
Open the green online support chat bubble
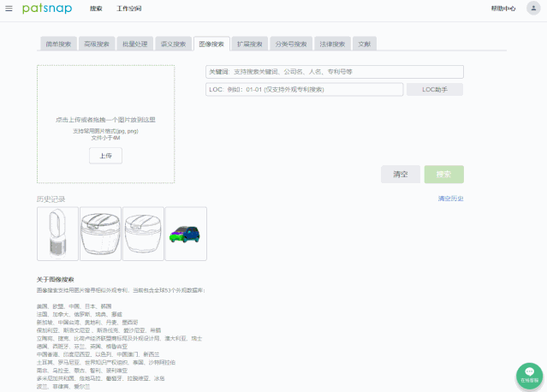pos(530,375)
